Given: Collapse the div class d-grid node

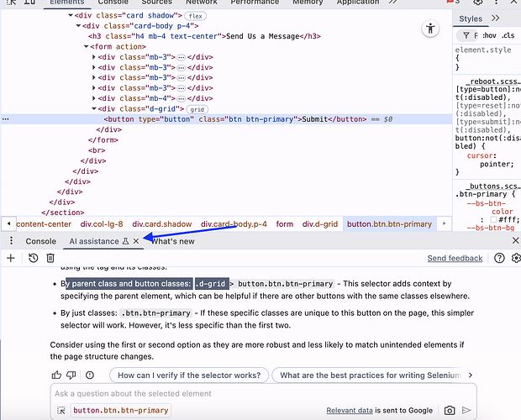Looking at the screenshot, I should coord(94,108).
